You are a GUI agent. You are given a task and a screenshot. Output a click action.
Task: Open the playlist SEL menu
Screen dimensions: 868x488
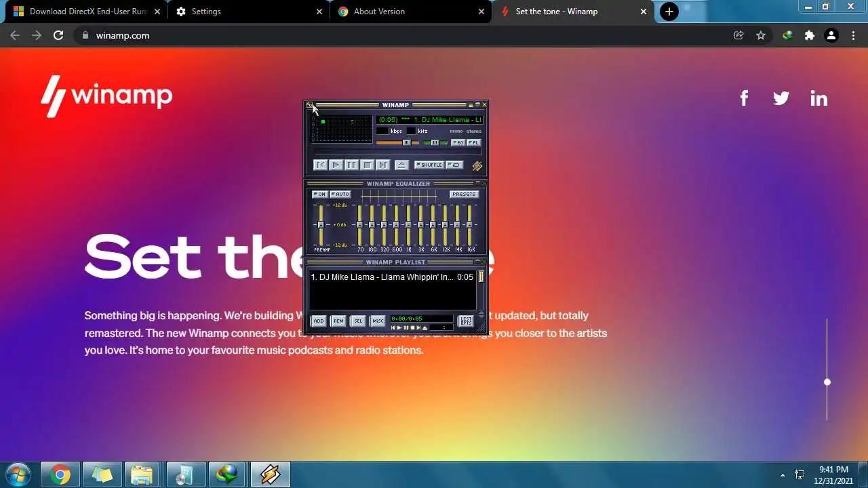click(358, 321)
